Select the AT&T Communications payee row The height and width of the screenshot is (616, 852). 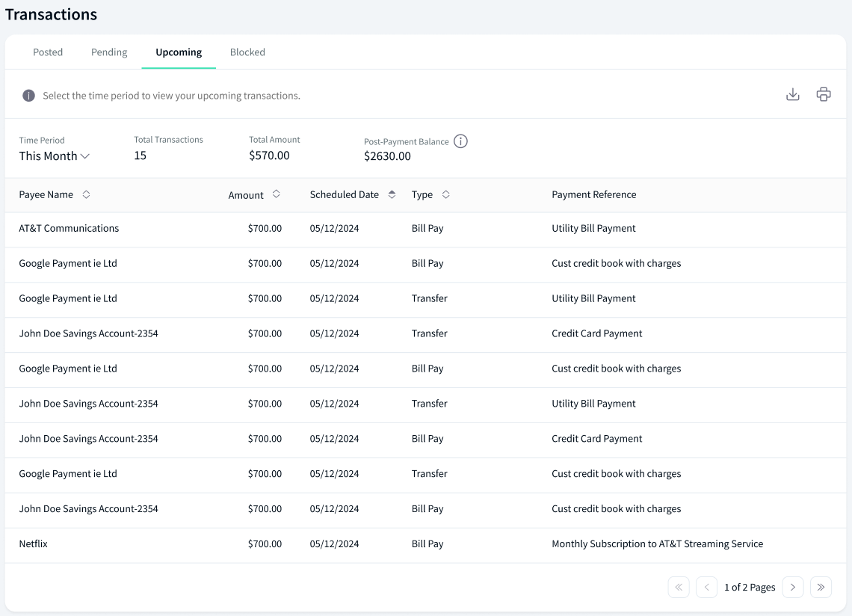[425, 230]
